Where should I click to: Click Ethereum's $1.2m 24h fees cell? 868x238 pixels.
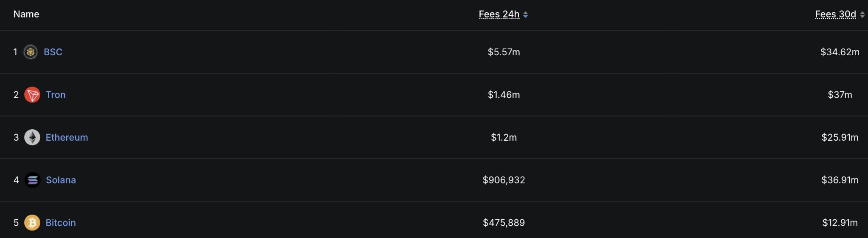[504, 137]
